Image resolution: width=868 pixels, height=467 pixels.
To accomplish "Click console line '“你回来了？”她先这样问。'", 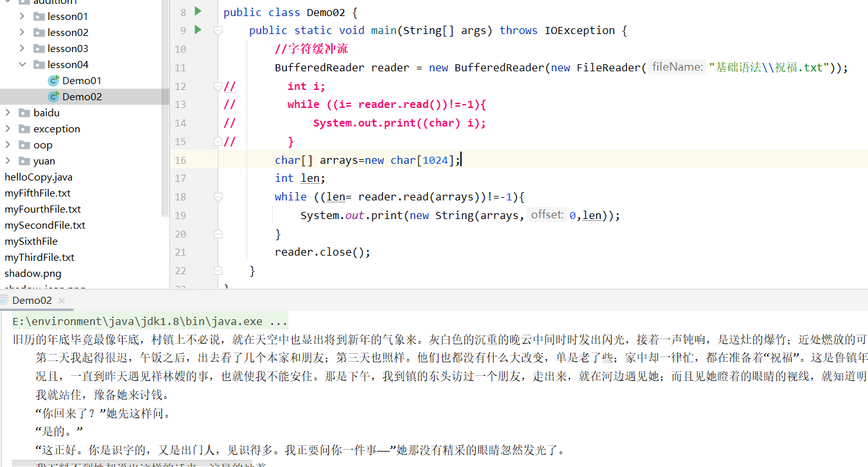I will 103,413.
